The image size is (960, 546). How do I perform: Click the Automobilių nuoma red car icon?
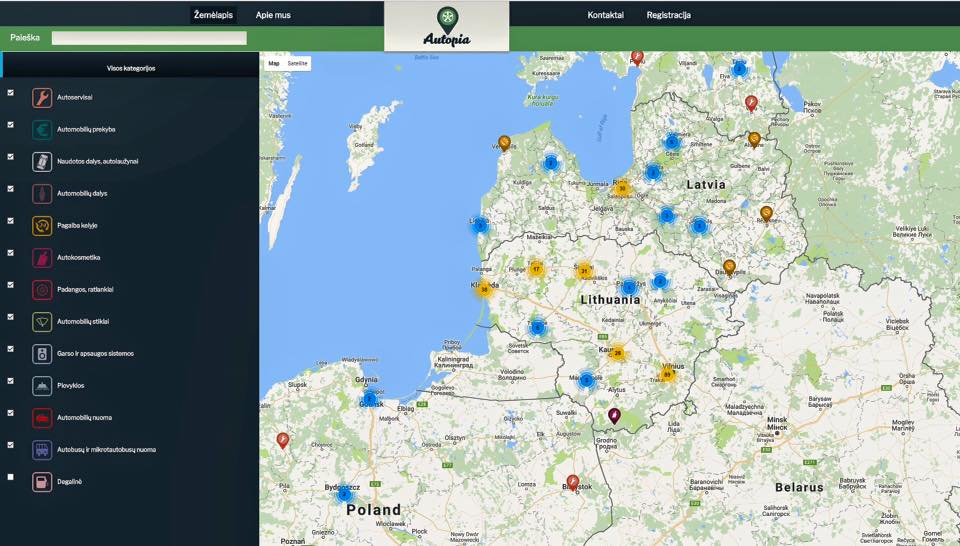(x=42, y=418)
